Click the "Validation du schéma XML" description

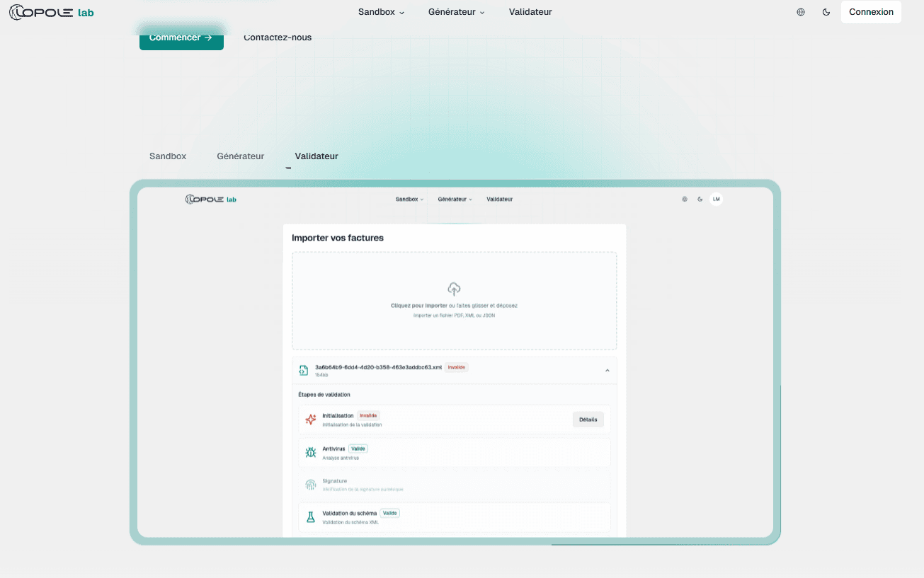[350, 522]
